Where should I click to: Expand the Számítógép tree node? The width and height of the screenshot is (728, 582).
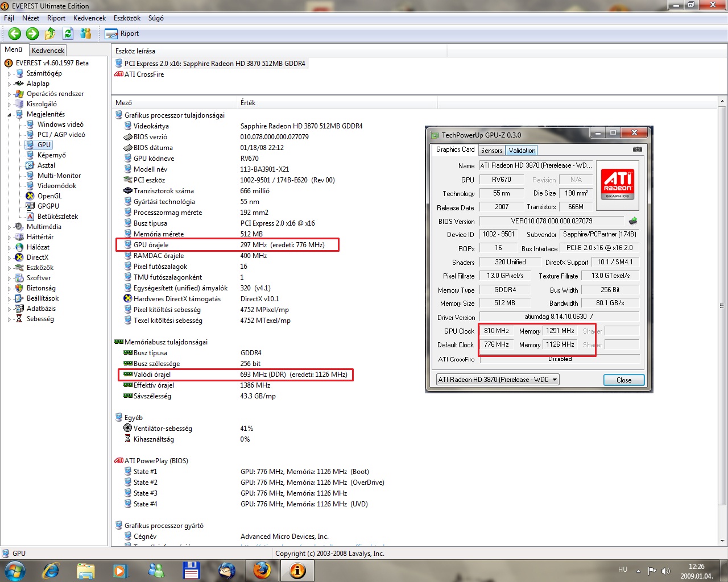(x=9, y=74)
